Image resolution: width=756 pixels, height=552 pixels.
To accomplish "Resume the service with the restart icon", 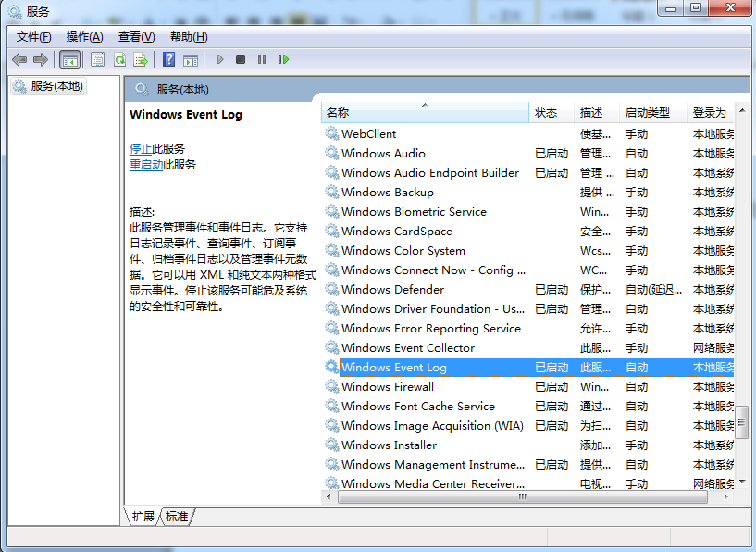I will point(283,59).
